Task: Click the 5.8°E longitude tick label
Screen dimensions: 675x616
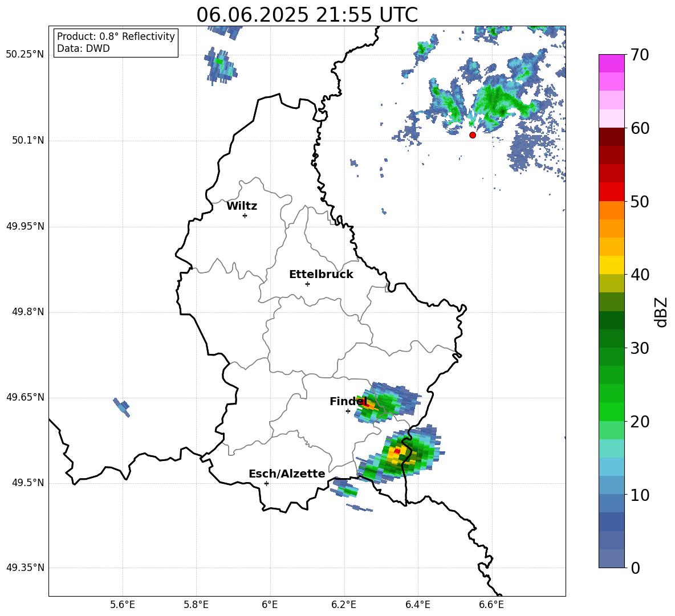Action: pos(196,605)
